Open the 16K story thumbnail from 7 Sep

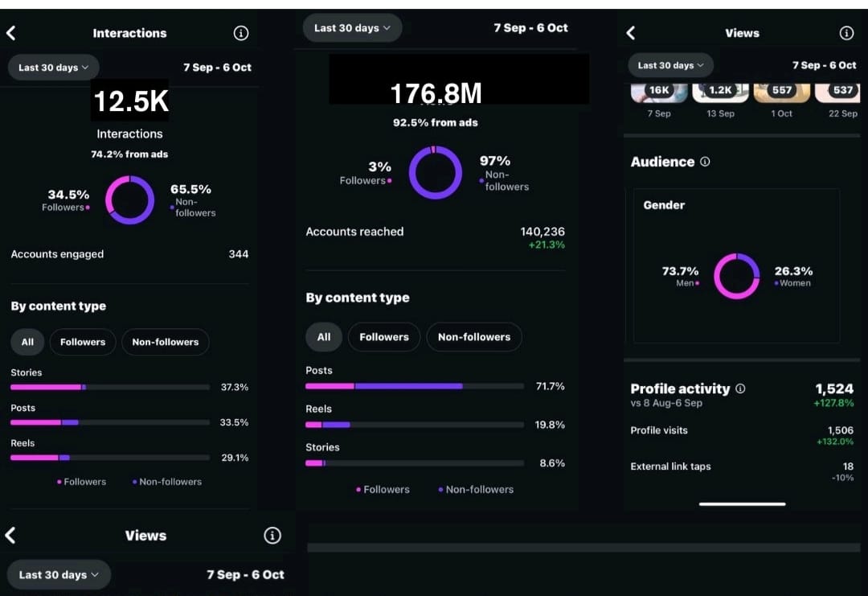coord(658,91)
